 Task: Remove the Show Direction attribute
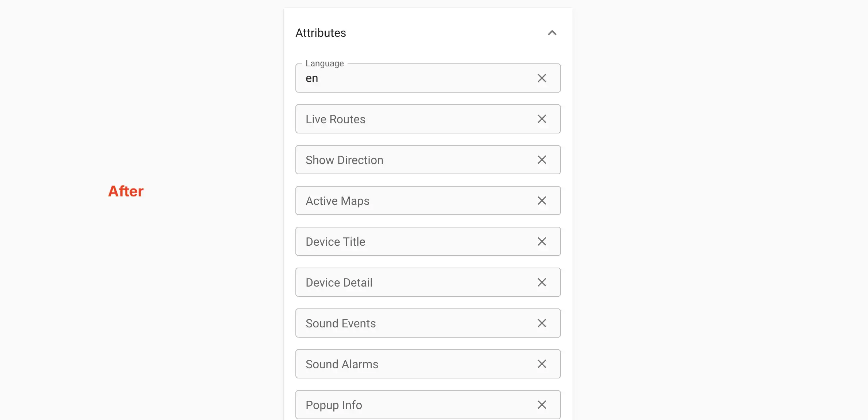point(542,160)
